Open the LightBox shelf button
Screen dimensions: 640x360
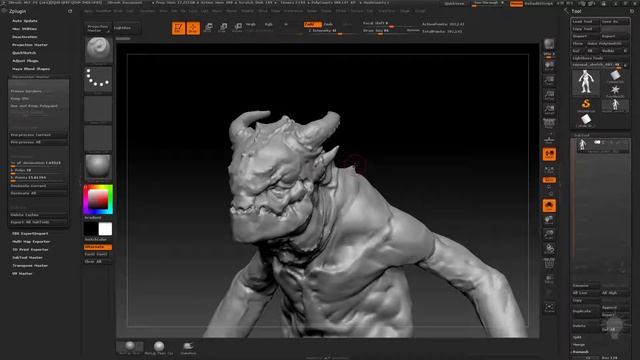click(126, 28)
